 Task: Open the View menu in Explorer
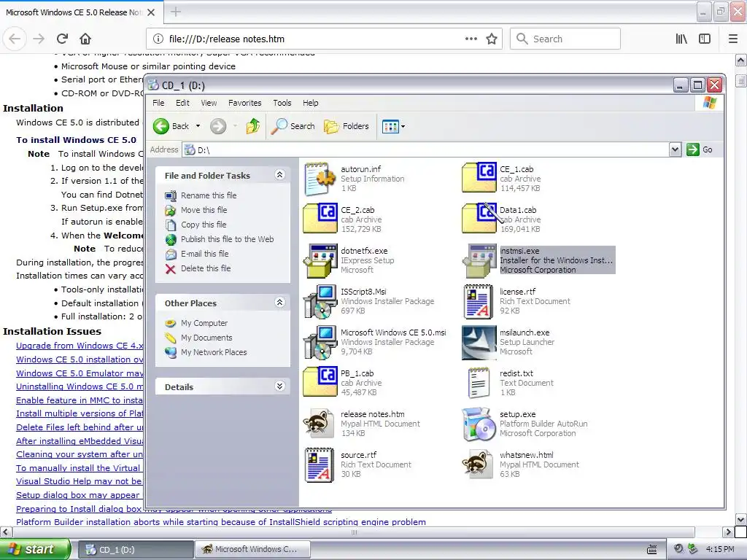click(209, 103)
